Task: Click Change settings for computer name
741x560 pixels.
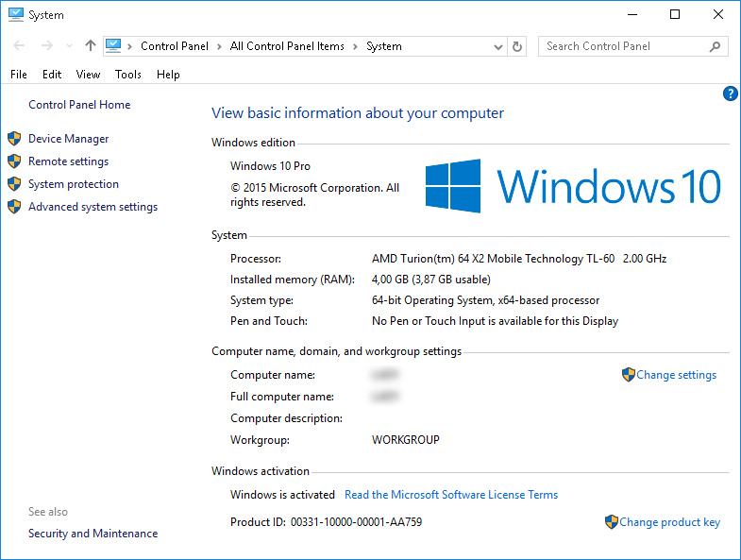Action: [x=676, y=375]
